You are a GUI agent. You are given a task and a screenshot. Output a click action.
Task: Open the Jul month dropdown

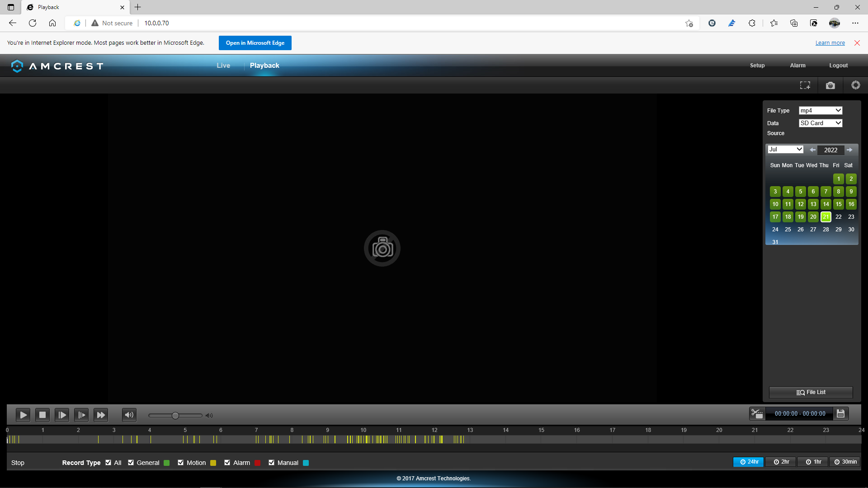pos(786,150)
